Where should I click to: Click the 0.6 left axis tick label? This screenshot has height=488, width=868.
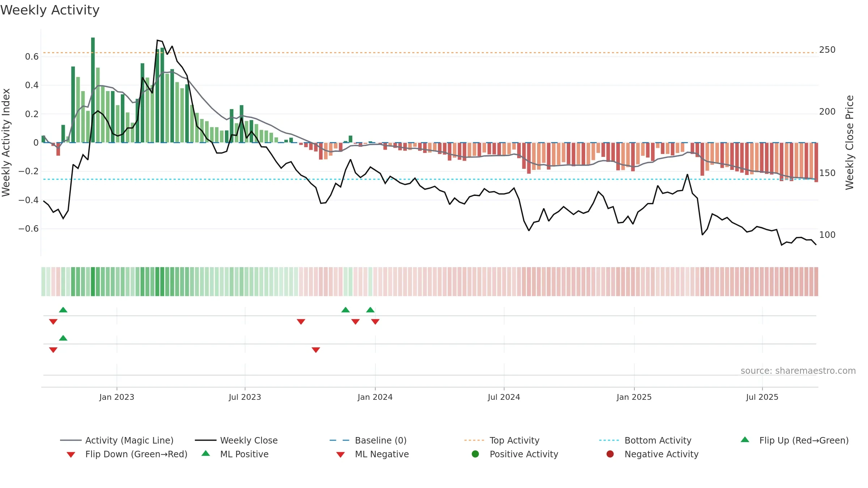click(x=32, y=56)
